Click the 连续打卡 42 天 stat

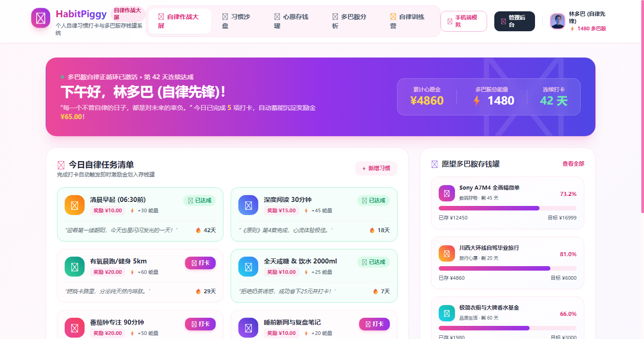pos(554,96)
